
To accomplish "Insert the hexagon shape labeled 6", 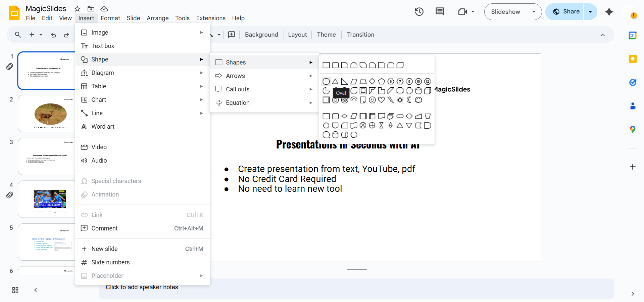I will [391, 82].
